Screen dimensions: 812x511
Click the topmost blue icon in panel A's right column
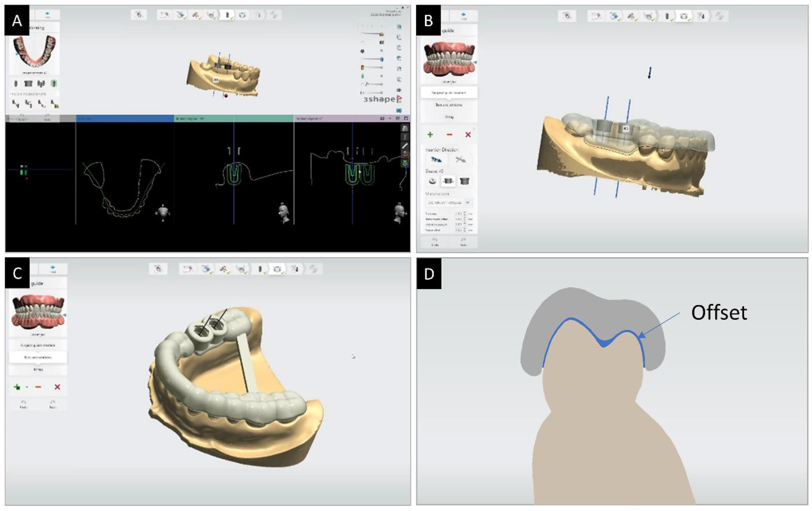(x=399, y=27)
